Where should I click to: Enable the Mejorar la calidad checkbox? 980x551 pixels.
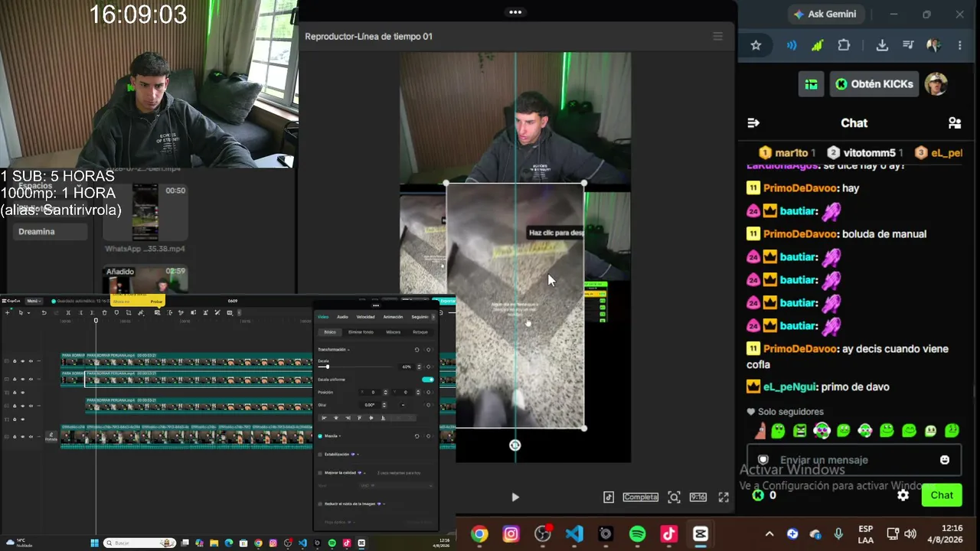320,473
